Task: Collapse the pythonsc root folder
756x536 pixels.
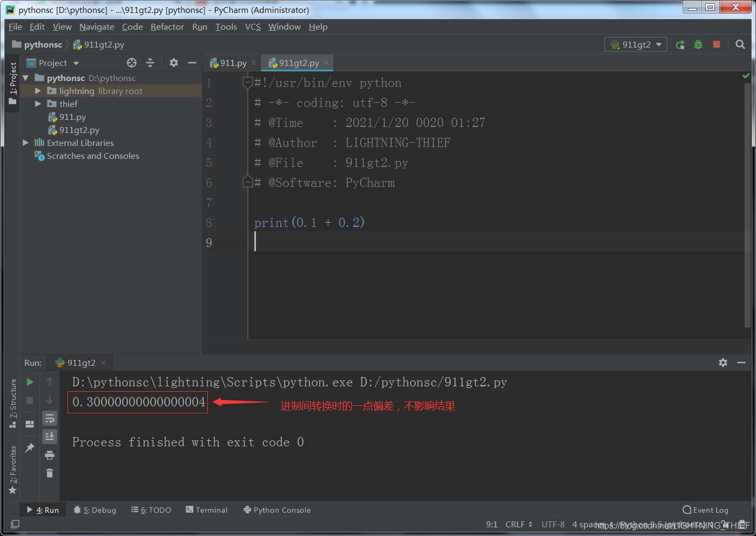Action: pos(25,78)
